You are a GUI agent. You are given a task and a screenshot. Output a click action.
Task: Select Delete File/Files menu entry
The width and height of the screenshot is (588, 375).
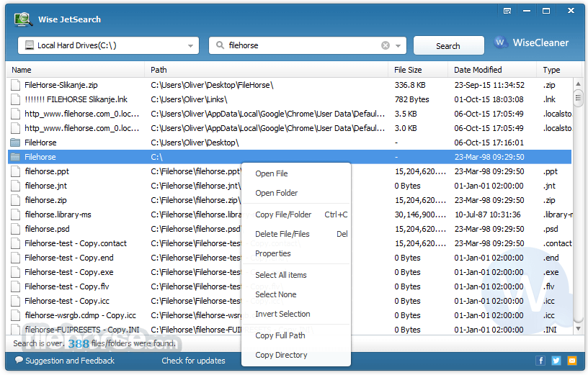click(296, 234)
